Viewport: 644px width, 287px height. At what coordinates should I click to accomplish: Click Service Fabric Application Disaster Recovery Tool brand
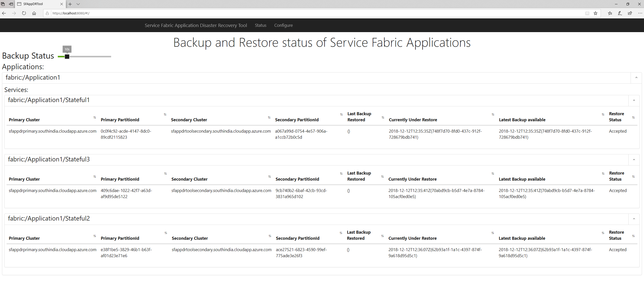point(196,25)
